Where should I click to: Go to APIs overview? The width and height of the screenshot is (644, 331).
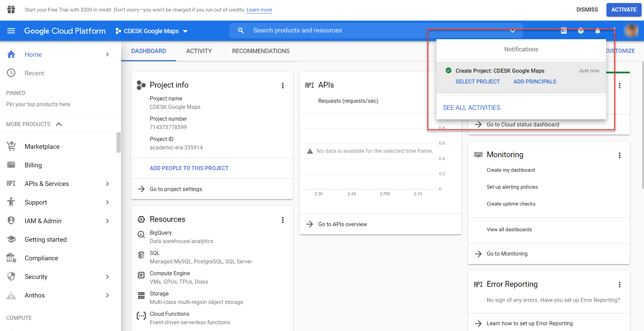pos(342,224)
